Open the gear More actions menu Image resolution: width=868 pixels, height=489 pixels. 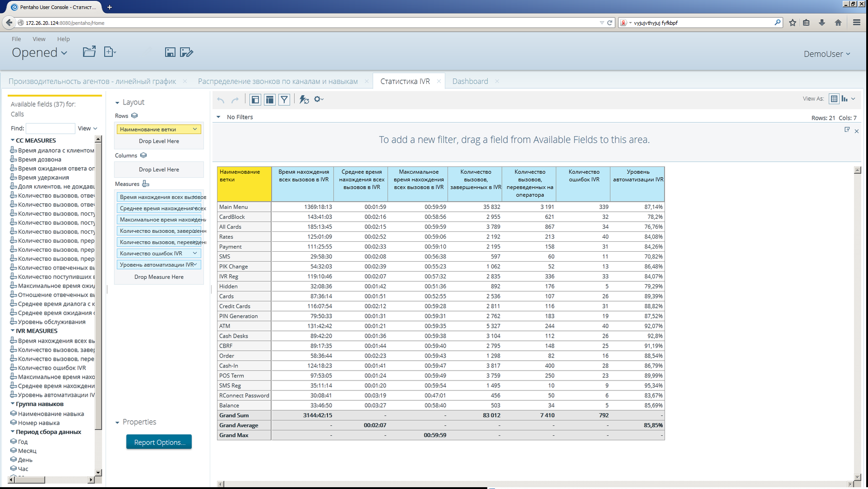[x=319, y=99]
